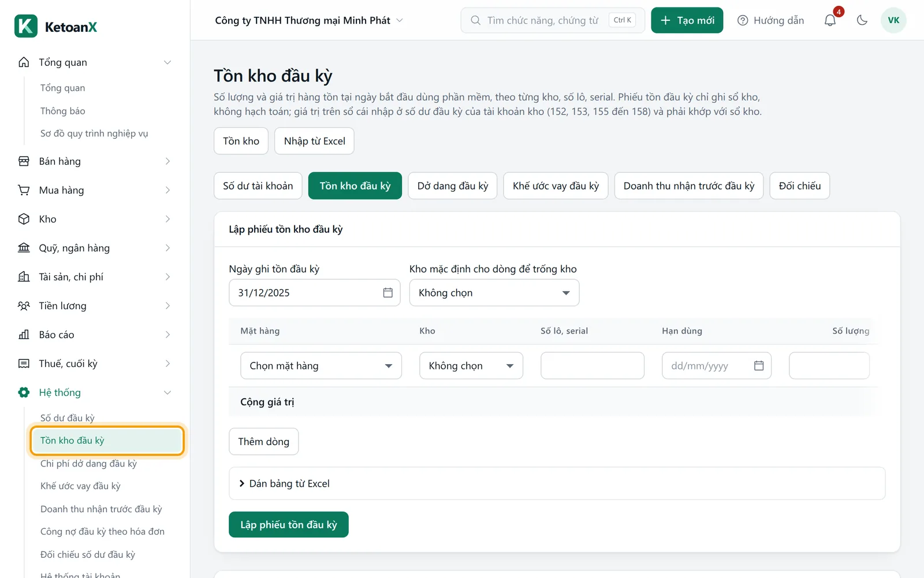The height and width of the screenshot is (578, 924).
Task: Switch to Khế ước vay đầu kỳ tab
Action: click(556, 186)
